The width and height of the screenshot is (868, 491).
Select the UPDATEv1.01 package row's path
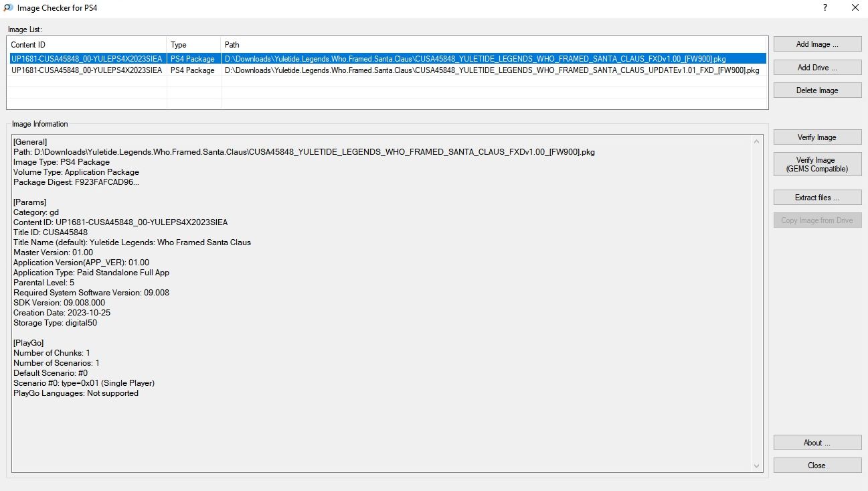[x=492, y=70]
